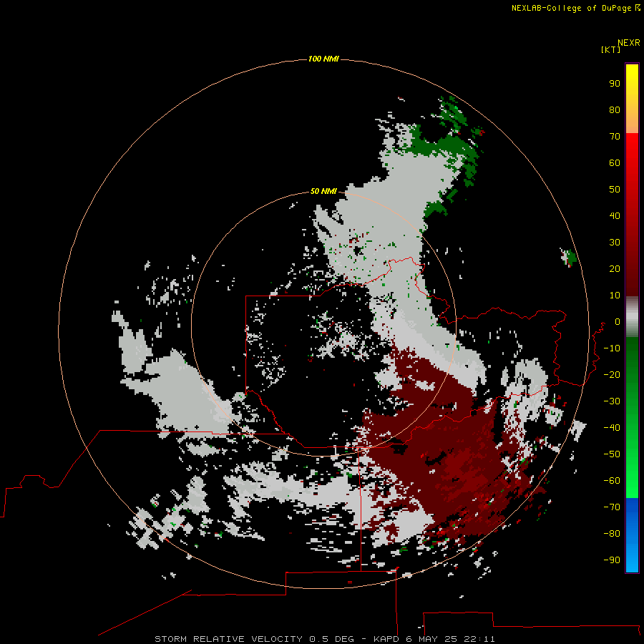The width and height of the screenshot is (644, 644).
Task: Click the -10 value on velocity scale
Action: tap(612, 348)
